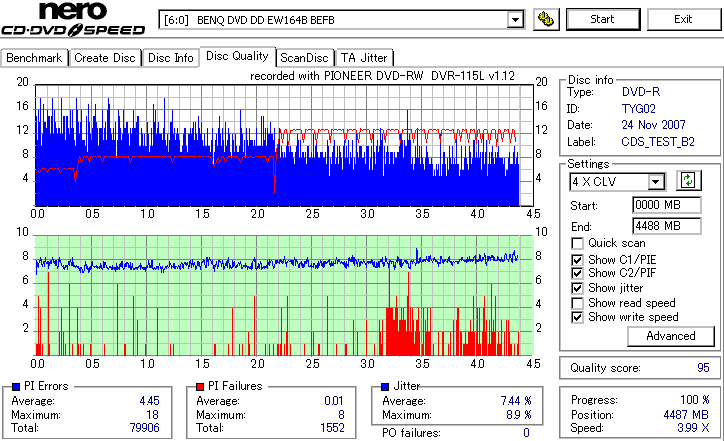Open the BENQ drive selection dropdown
724x441 pixels.
515,20
